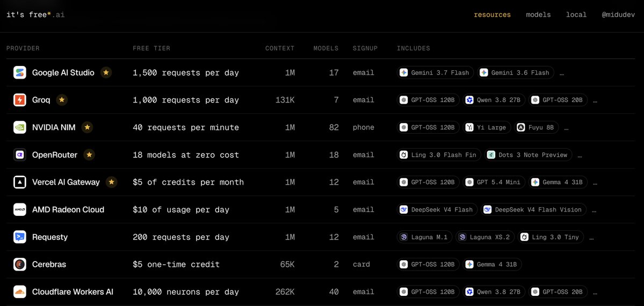Image resolution: width=644 pixels, height=306 pixels.
Task: Sort by the FREE TIER column header
Action: tap(151, 48)
